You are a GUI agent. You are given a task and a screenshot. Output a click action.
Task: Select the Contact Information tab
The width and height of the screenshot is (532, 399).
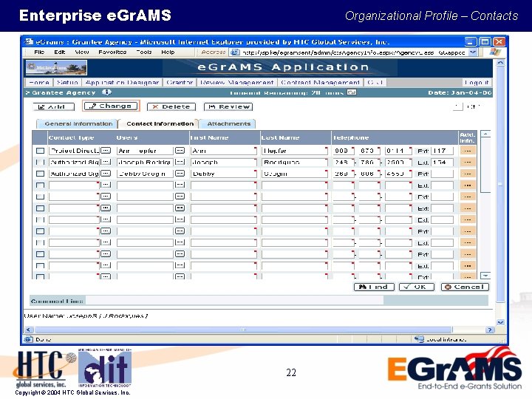click(x=159, y=124)
